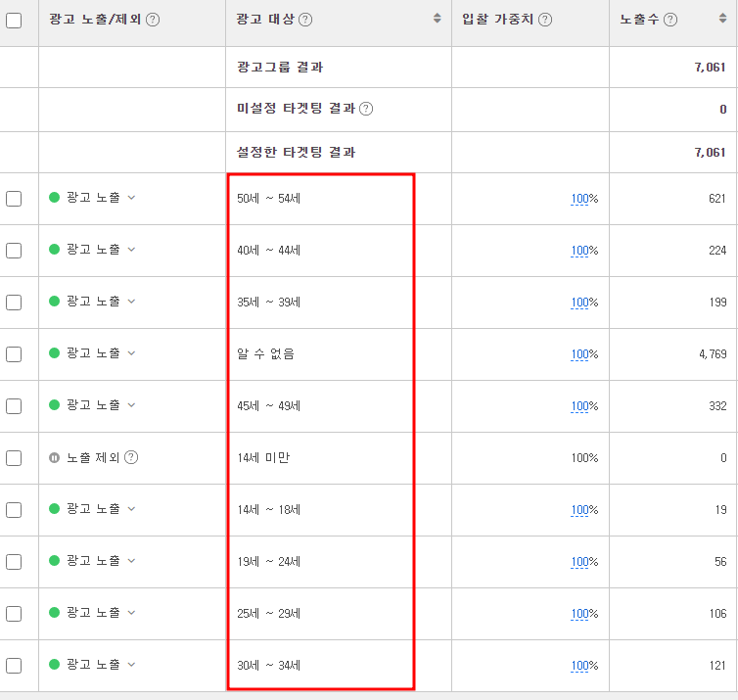The image size is (738, 700).
Task: Expand 광고 노출 dropdown for 30세 ~ 34세
Action: [132, 664]
